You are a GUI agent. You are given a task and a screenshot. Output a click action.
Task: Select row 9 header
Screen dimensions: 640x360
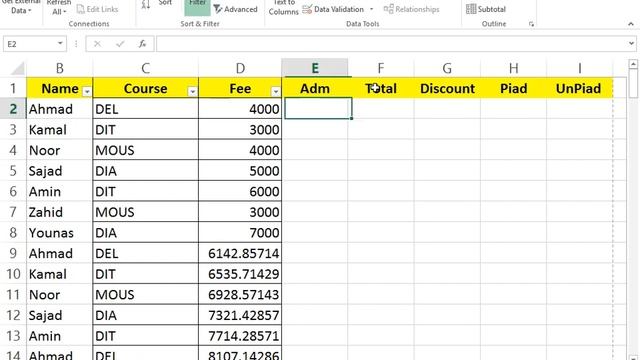point(13,253)
